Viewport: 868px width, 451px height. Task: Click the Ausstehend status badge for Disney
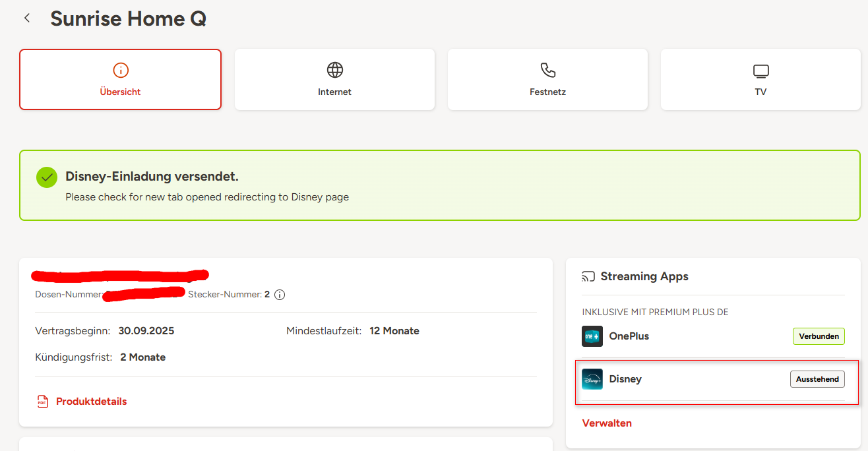817,379
